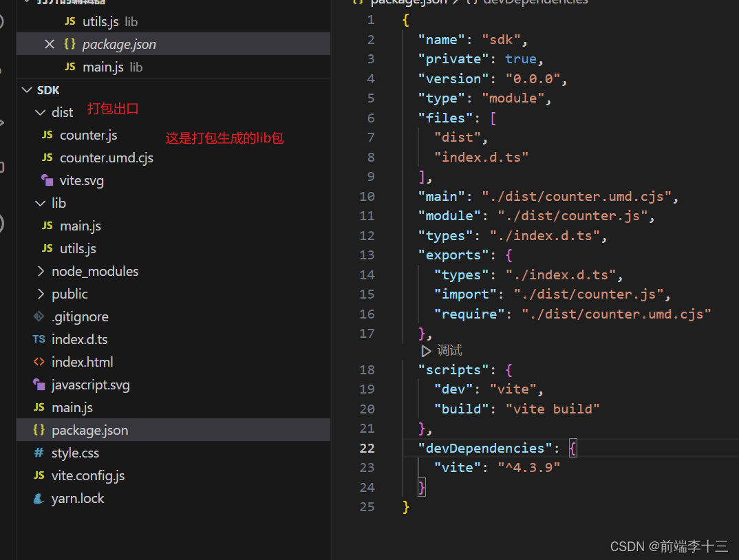Viewport: 739px width, 560px height.
Task: Click yarn icon of yarn.lock
Action: pos(39,498)
